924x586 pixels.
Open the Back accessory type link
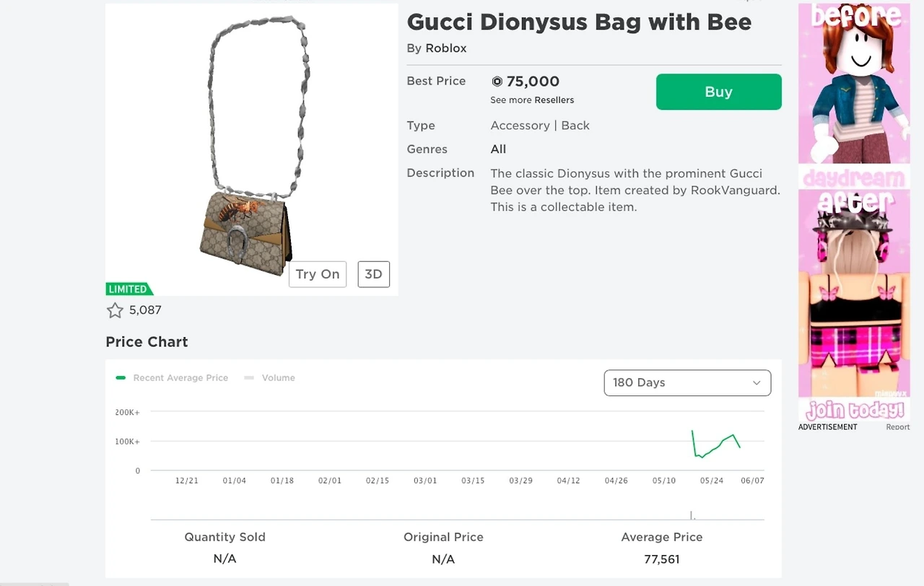[575, 126]
